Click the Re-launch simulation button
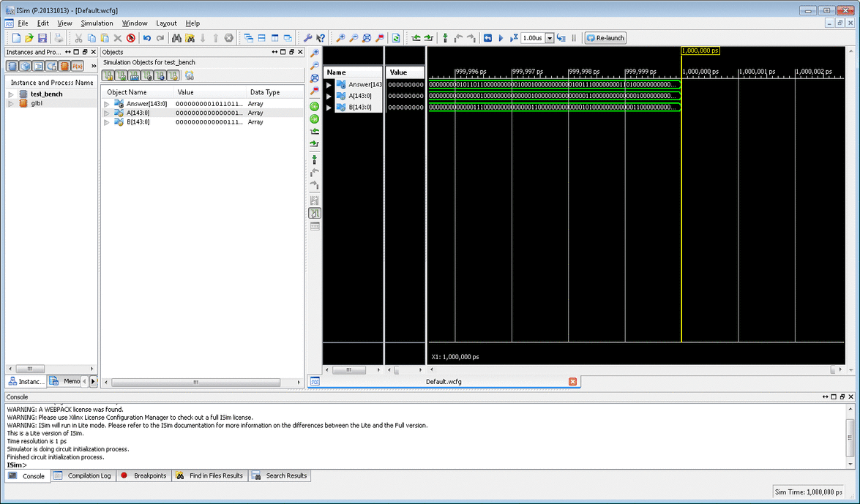Image resolution: width=860 pixels, height=504 pixels. (605, 38)
